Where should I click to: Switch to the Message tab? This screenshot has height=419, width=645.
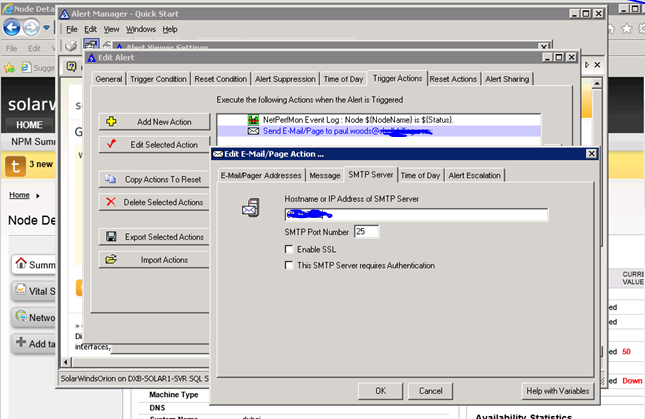pos(325,176)
